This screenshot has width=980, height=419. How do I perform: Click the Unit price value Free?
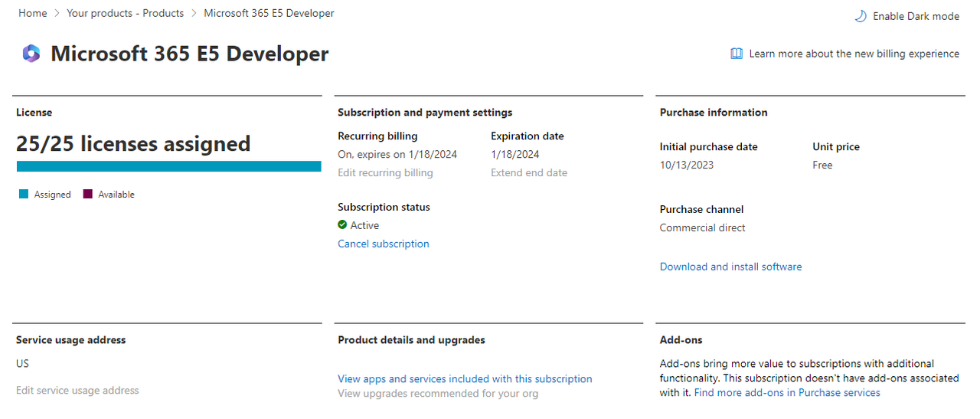[822, 165]
